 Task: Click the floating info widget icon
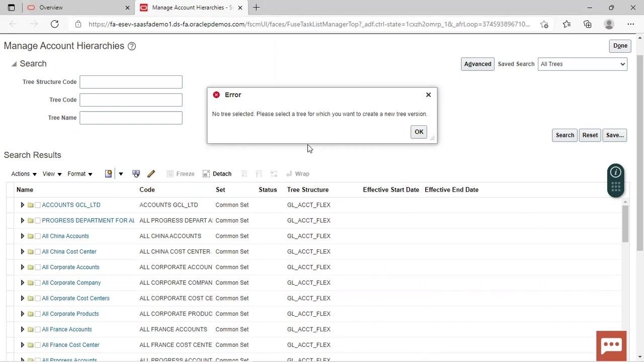[x=616, y=172]
